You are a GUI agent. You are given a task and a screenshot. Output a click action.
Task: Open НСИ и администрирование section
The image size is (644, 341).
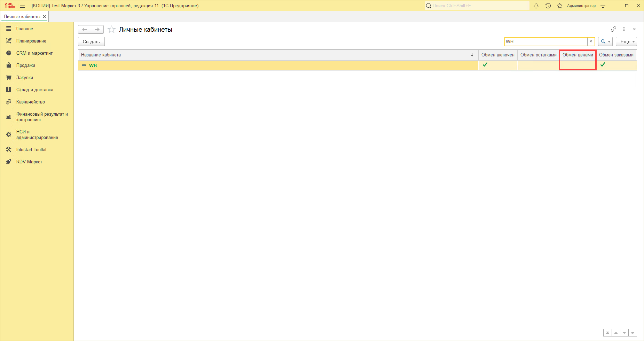coord(37,135)
